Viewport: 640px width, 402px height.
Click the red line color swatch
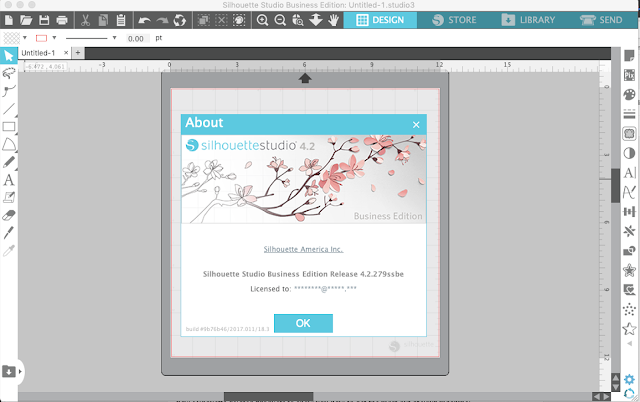(x=41, y=38)
